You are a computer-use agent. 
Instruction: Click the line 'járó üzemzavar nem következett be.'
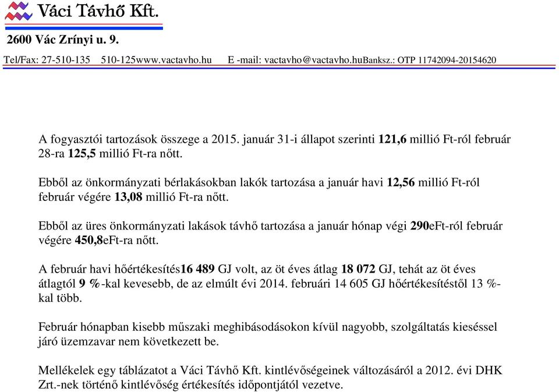tap(128, 342)
